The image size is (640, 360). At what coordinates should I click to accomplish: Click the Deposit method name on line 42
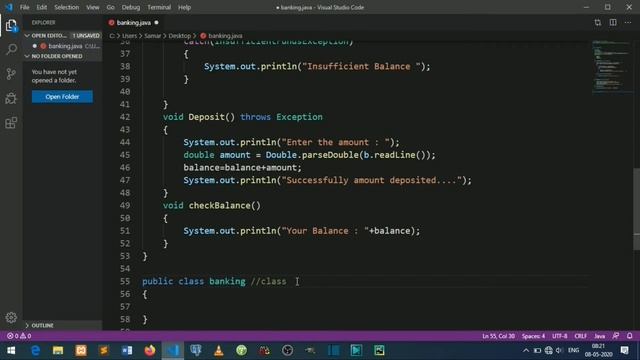(207, 117)
